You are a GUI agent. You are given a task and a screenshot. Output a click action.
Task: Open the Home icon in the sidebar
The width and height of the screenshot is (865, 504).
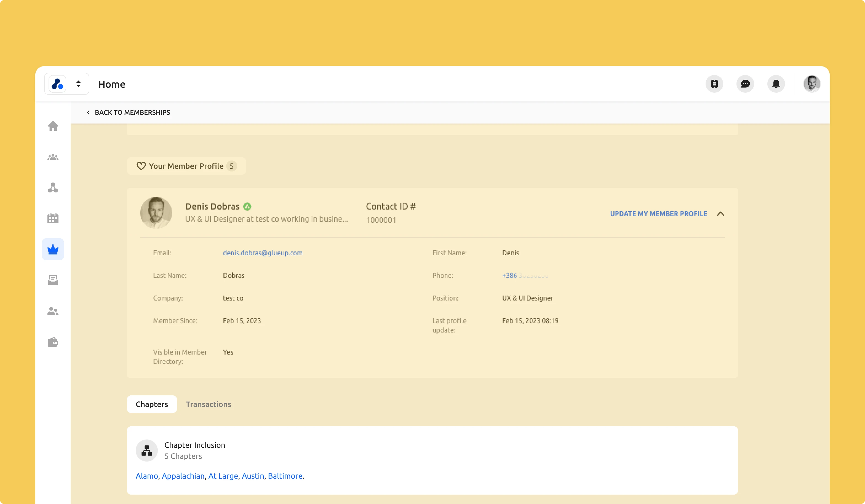tap(53, 126)
